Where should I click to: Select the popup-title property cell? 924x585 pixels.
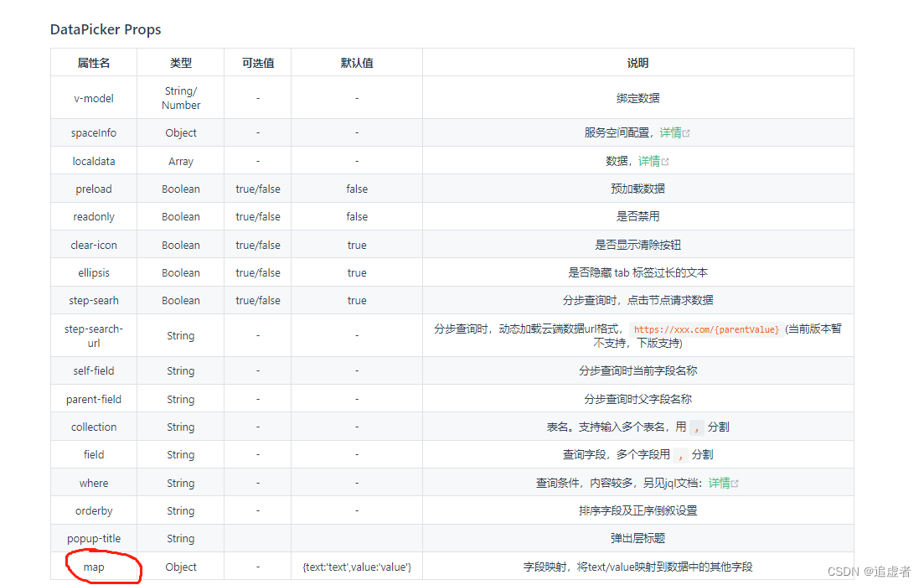click(x=93, y=538)
